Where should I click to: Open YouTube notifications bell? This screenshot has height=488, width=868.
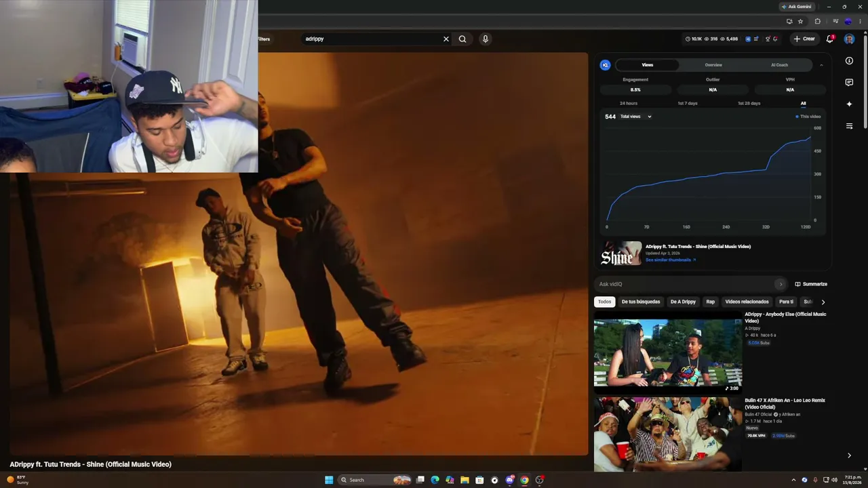(829, 39)
